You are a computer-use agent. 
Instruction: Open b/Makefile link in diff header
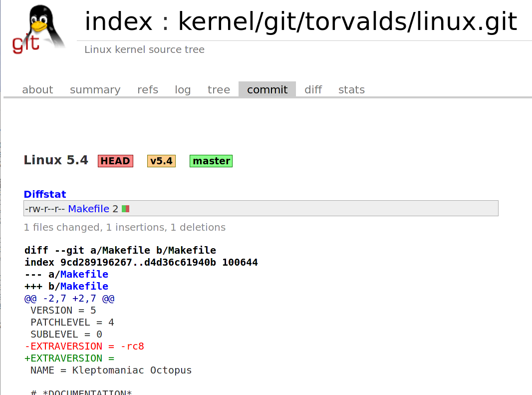point(84,286)
